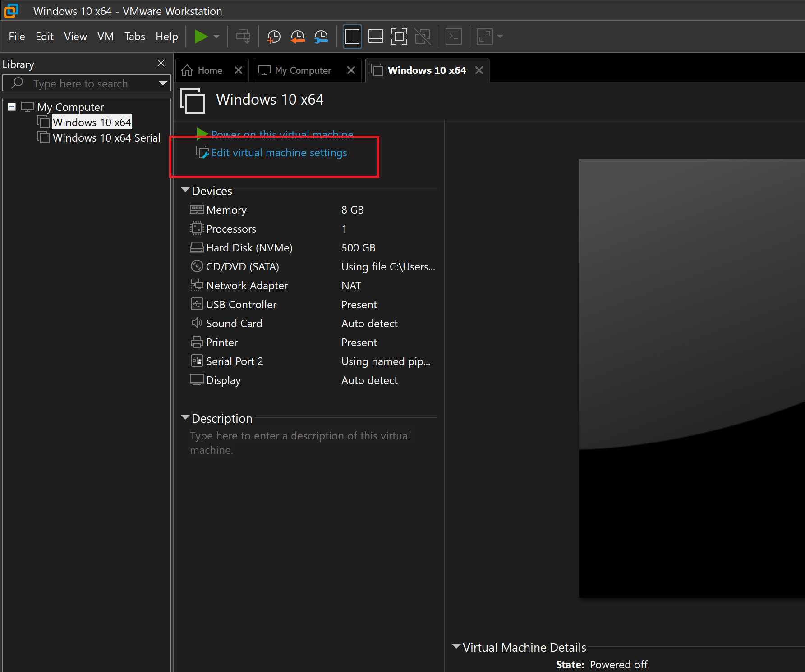Select Windows 10 x64 Serial in library
Image resolution: width=805 pixels, height=672 pixels.
click(x=106, y=138)
